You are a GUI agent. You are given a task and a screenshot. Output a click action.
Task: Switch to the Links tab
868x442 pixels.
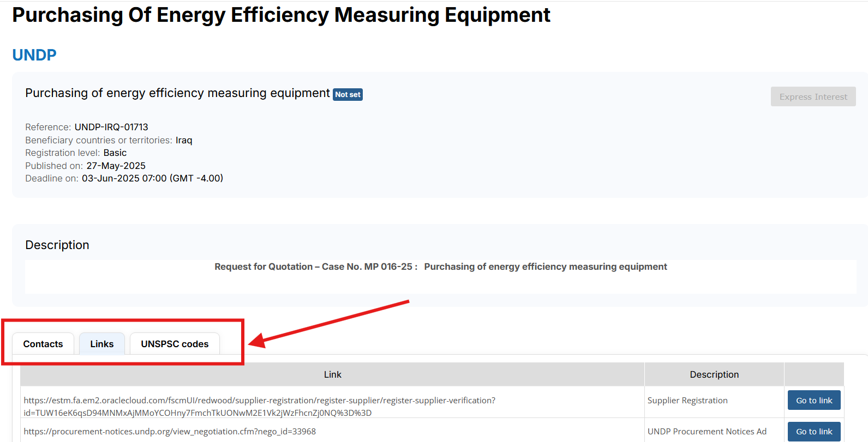click(x=102, y=344)
